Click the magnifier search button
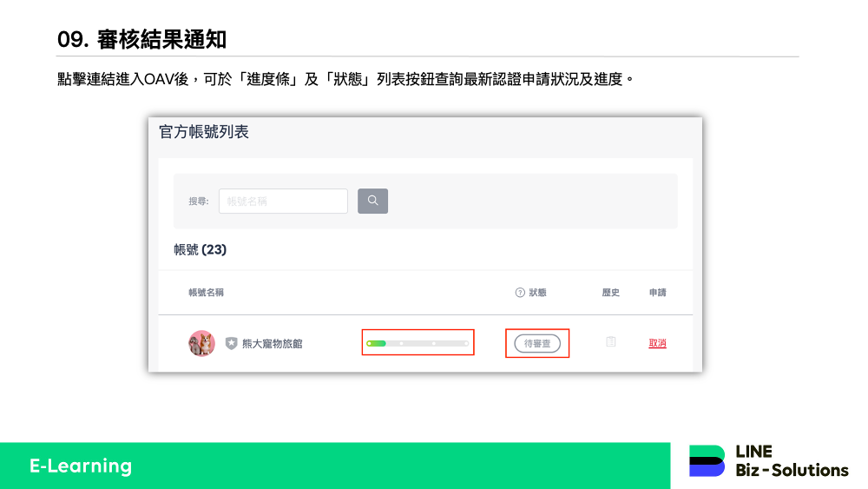This screenshot has width=868, height=489. [x=372, y=201]
